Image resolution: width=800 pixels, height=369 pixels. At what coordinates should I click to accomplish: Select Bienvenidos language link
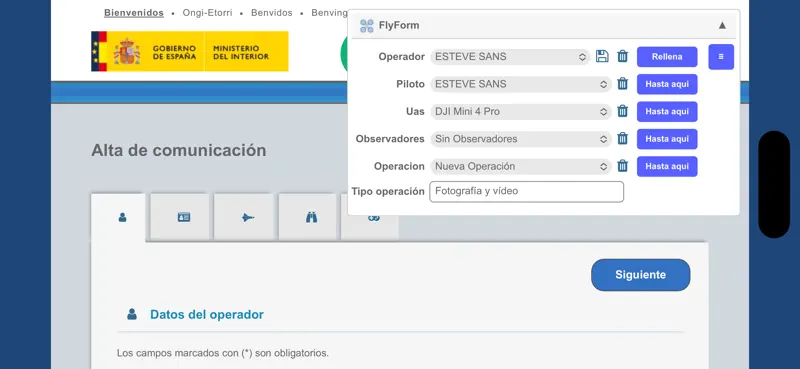(x=134, y=13)
